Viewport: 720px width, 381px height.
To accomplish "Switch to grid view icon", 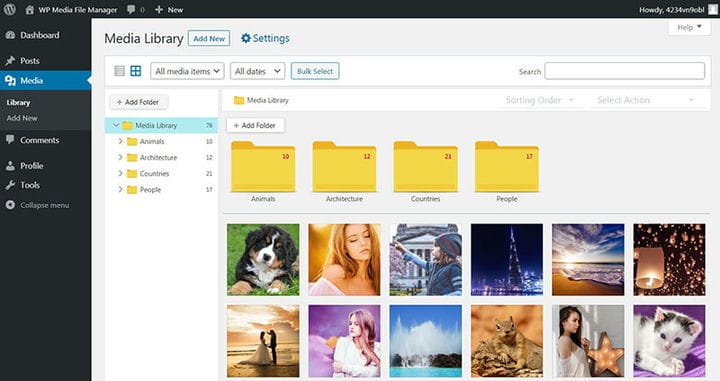I will (136, 71).
